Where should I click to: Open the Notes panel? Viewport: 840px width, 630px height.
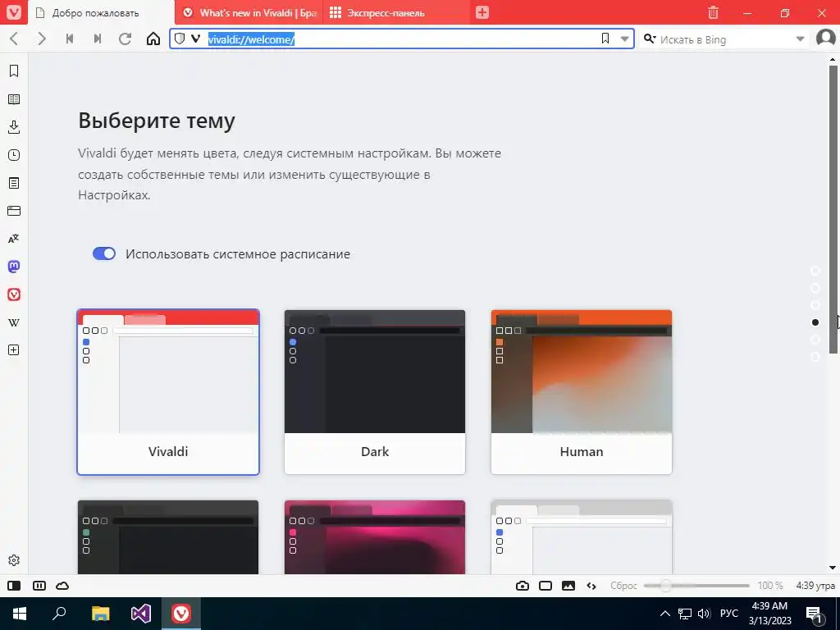coord(14,183)
